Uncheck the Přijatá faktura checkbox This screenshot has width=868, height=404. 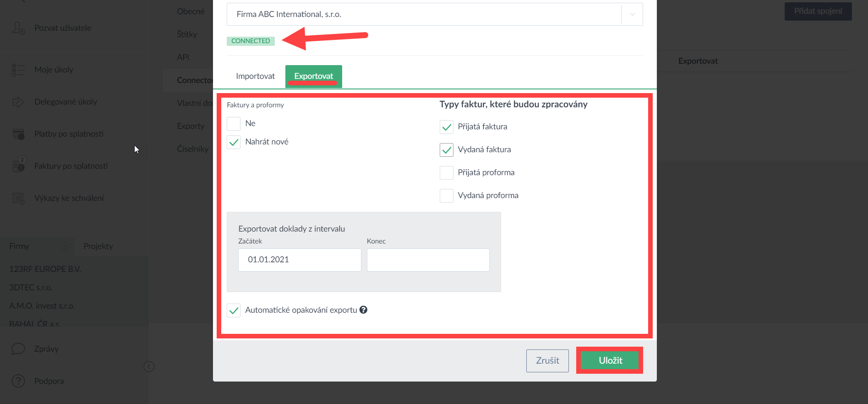pyautogui.click(x=447, y=127)
